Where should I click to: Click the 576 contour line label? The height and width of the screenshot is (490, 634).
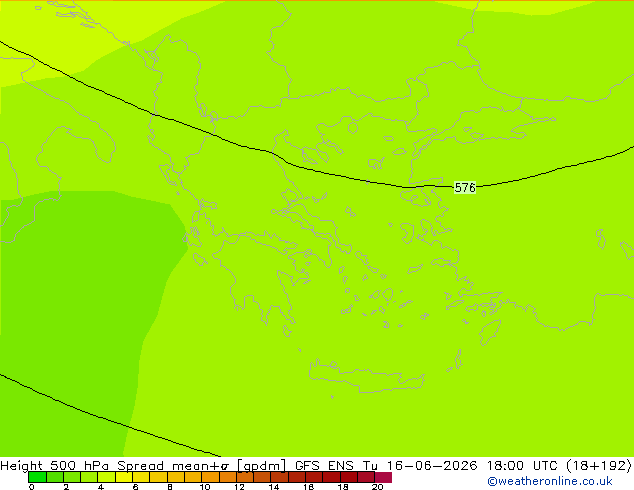tap(465, 188)
